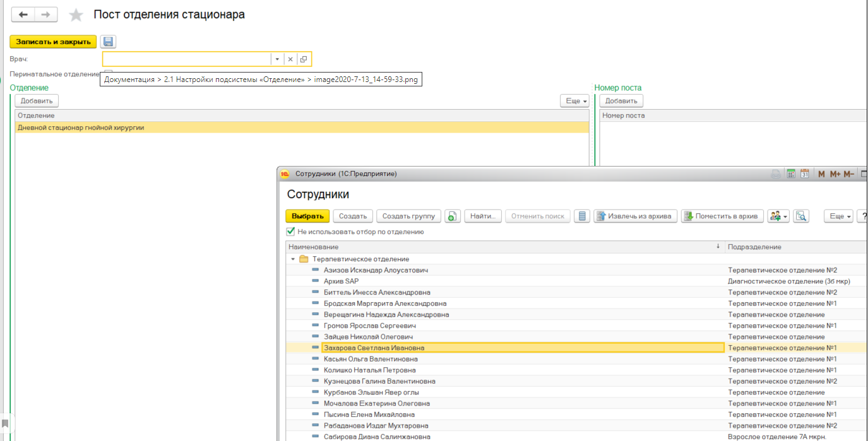Click into the Врач input field
This screenshot has width=868, height=441.
[x=186, y=59]
